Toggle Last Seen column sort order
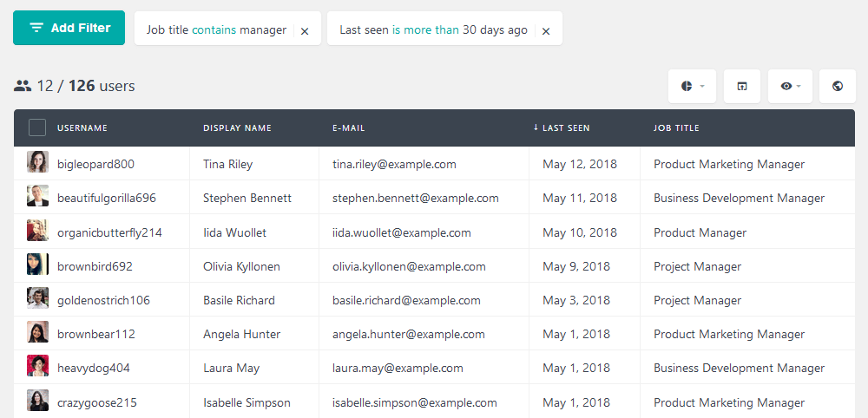 [562, 127]
